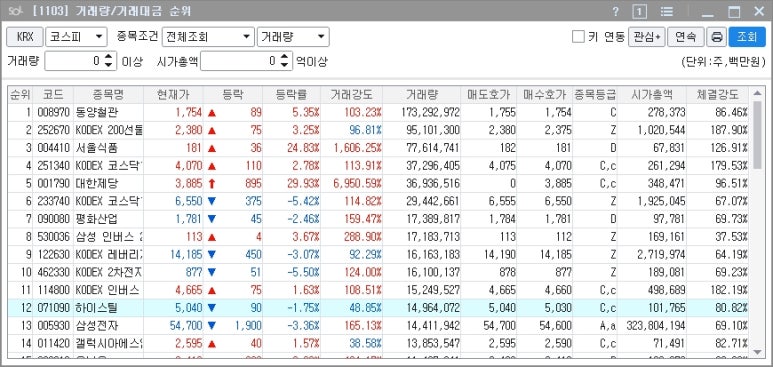The height and width of the screenshot is (367, 773).
Task: Open the help question mark icon
Action: tap(615, 11)
